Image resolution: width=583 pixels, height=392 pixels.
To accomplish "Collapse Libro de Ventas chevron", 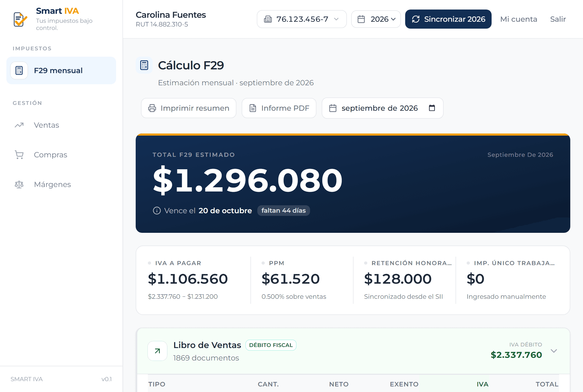I will pos(554,351).
